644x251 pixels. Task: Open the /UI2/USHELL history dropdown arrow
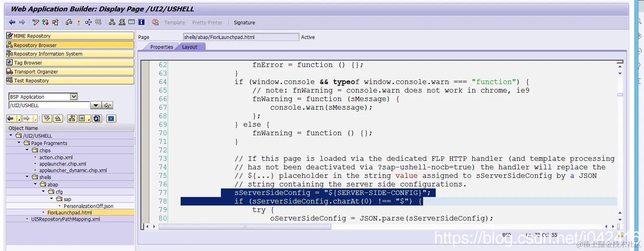pos(96,106)
